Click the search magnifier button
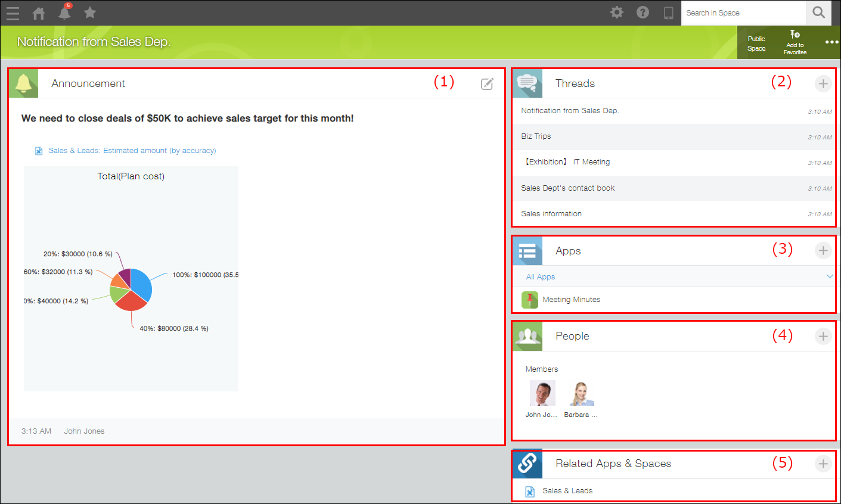This screenshot has height=504, width=841. (819, 13)
